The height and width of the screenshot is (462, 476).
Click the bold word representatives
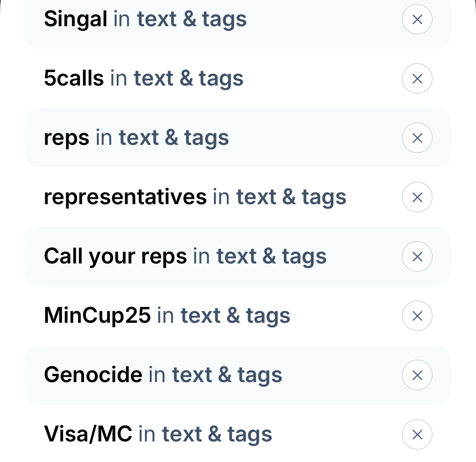click(125, 197)
